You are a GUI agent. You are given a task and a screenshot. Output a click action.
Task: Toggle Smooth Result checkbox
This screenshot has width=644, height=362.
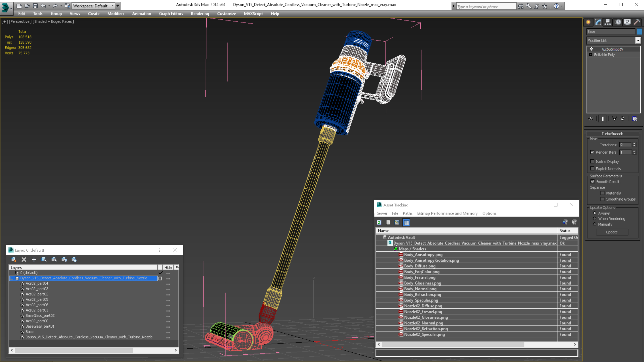(x=593, y=182)
